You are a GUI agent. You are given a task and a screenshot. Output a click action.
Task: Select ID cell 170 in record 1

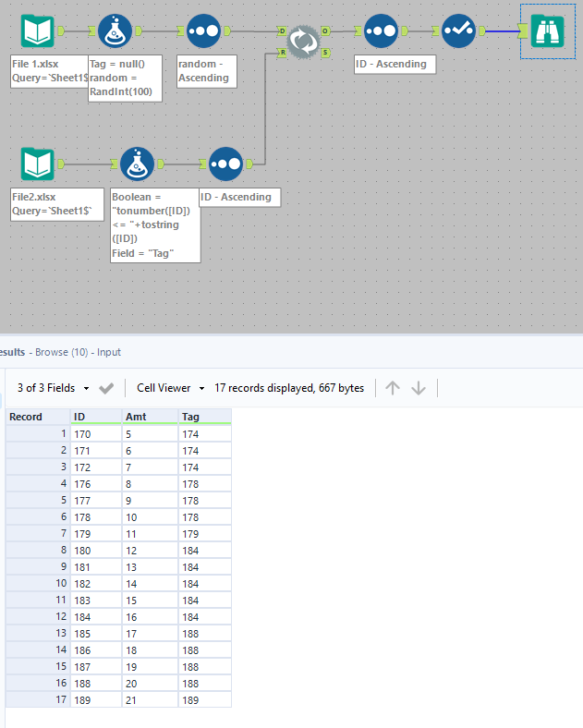click(x=95, y=434)
